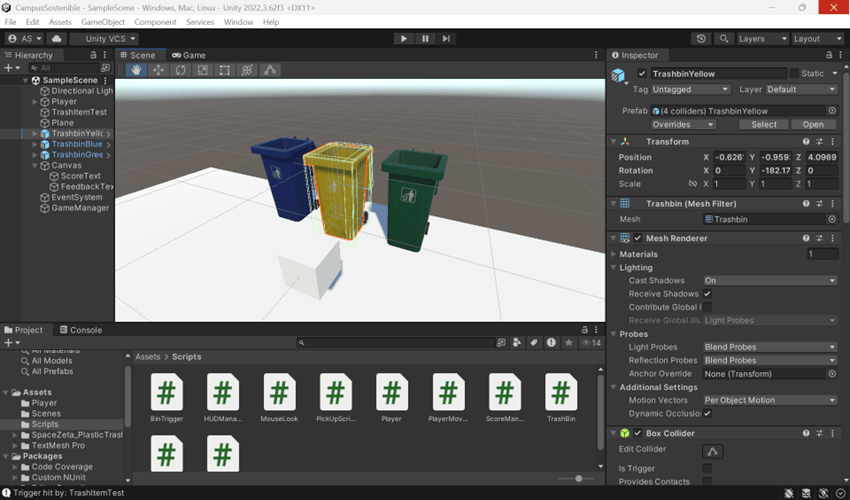The image size is (850, 500).
Task: Select the Rect transform tool
Action: [225, 71]
